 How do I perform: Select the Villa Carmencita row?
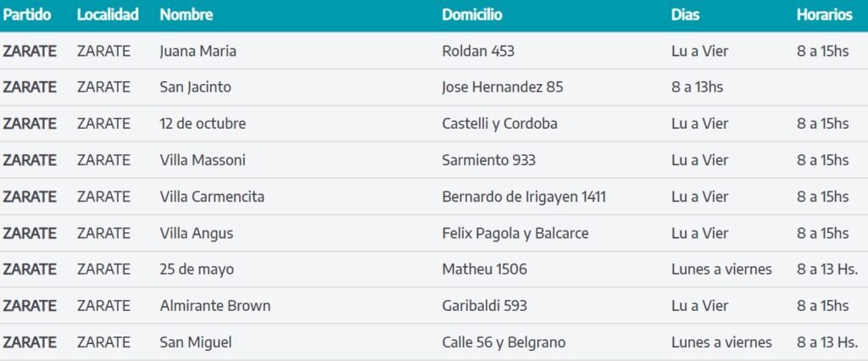pyautogui.click(x=434, y=197)
